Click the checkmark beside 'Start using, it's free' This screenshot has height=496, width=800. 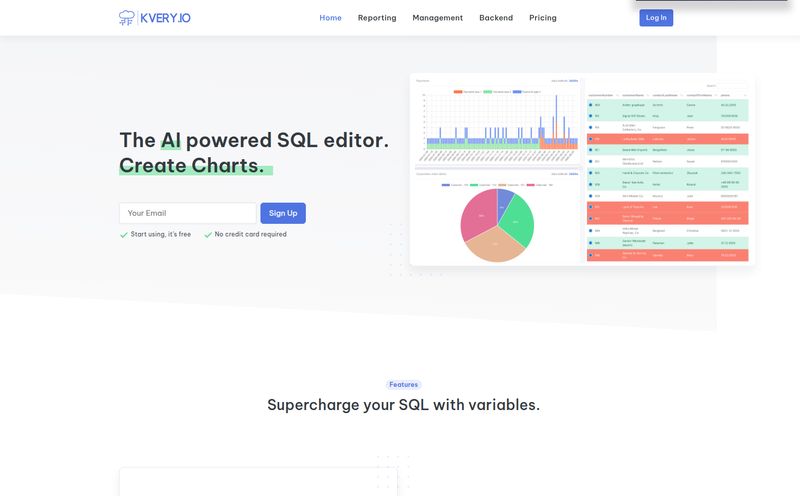[123, 235]
